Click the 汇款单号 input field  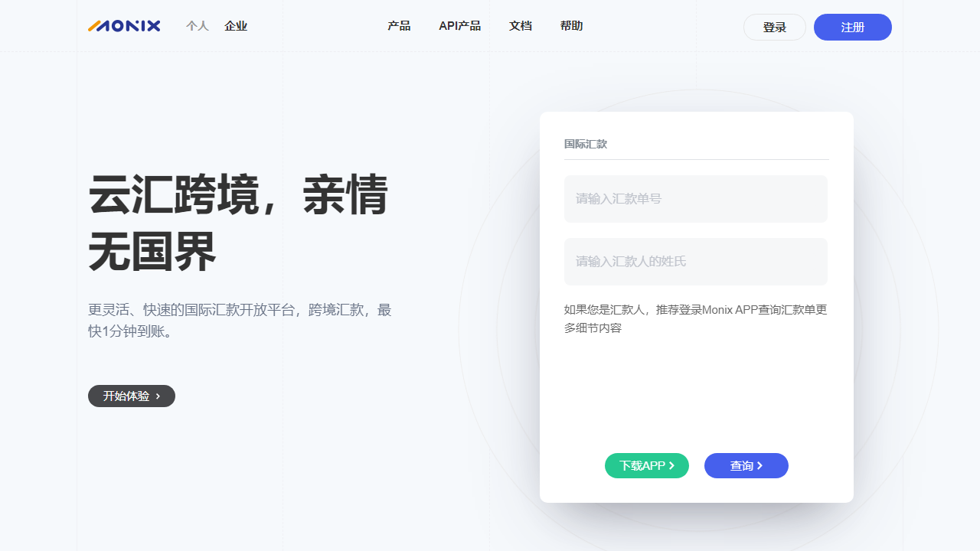pyautogui.click(x=695, y=198)
